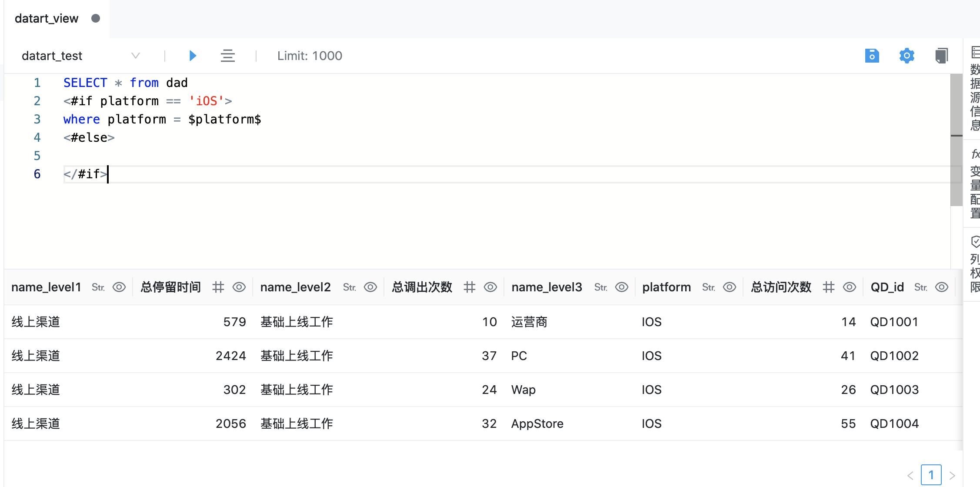
Task: Click the SELECT keyword in line 1
Action: pyautogui.click(x=85, y=83)
